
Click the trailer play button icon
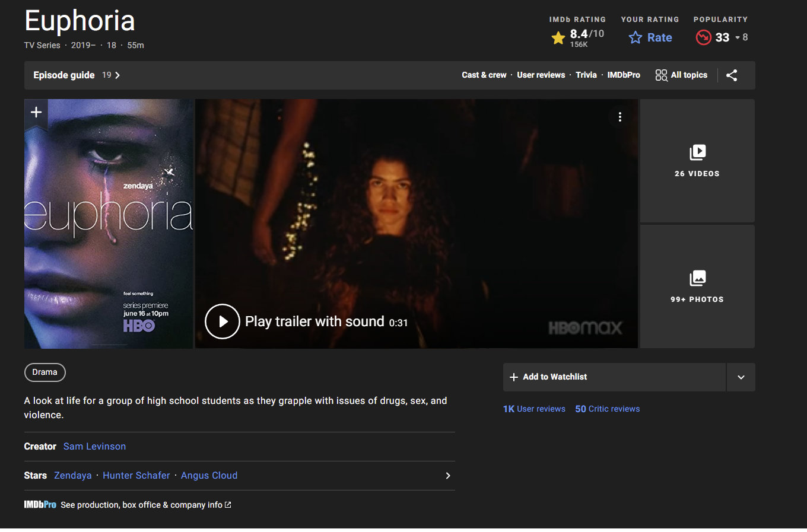tap(223, 321)
